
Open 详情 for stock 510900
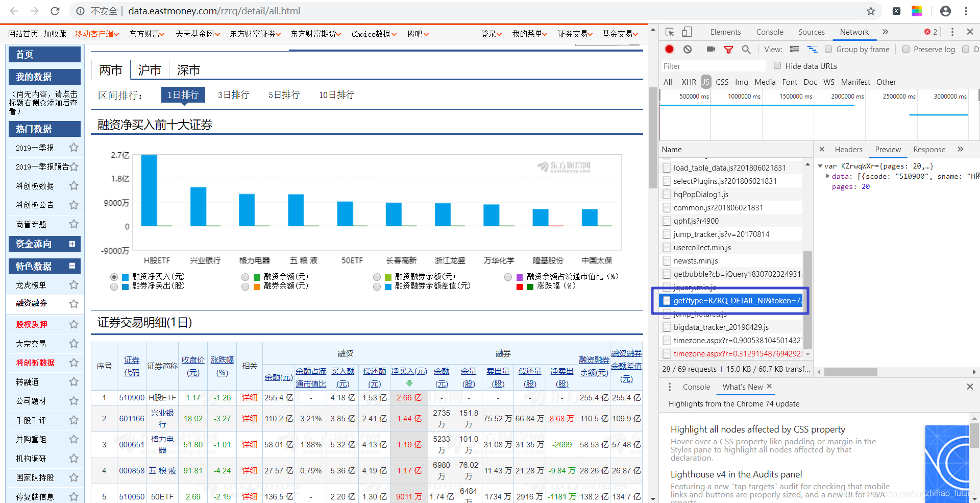[x=250, y=398]
